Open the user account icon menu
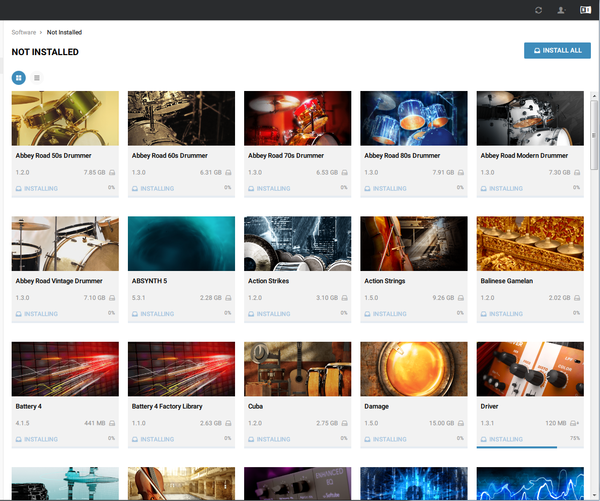The height and width of the screenshot is (501, 600). (x=561, y=10)
